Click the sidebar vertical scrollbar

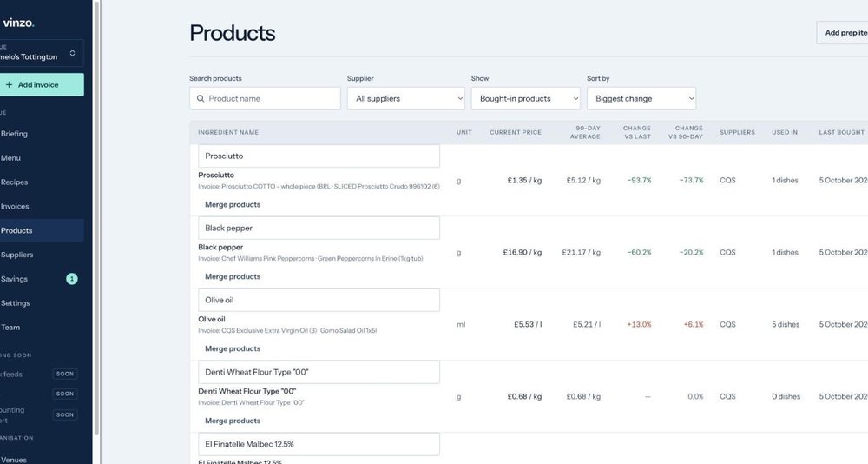click(97, 217)
